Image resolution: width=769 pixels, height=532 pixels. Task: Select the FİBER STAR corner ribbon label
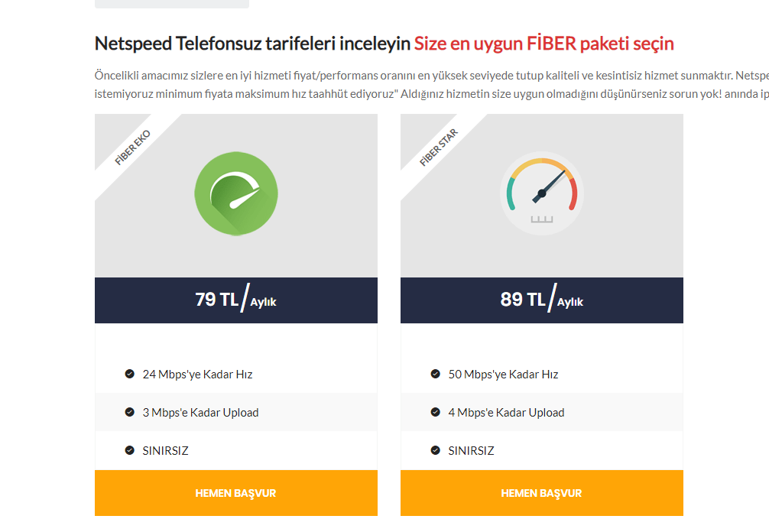click(x=439, y=147)
